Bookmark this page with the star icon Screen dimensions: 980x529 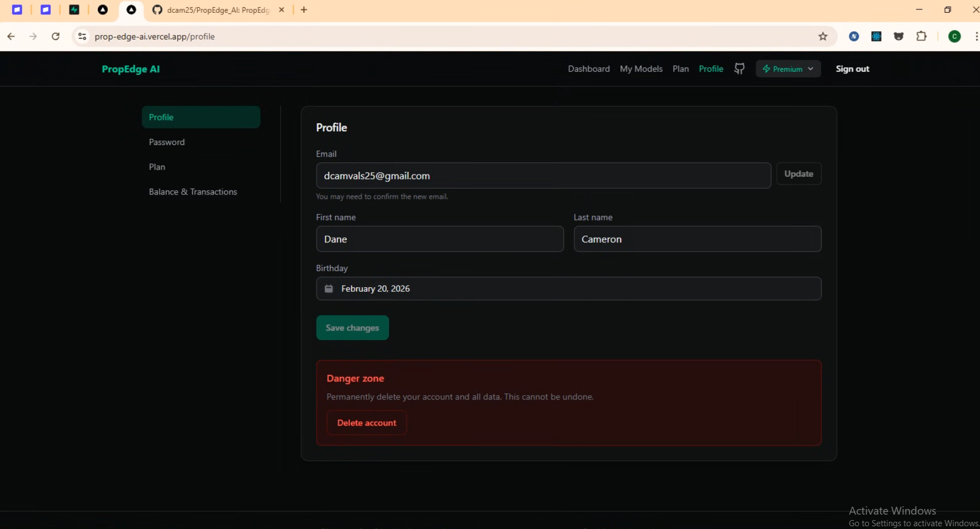point(823,37)
